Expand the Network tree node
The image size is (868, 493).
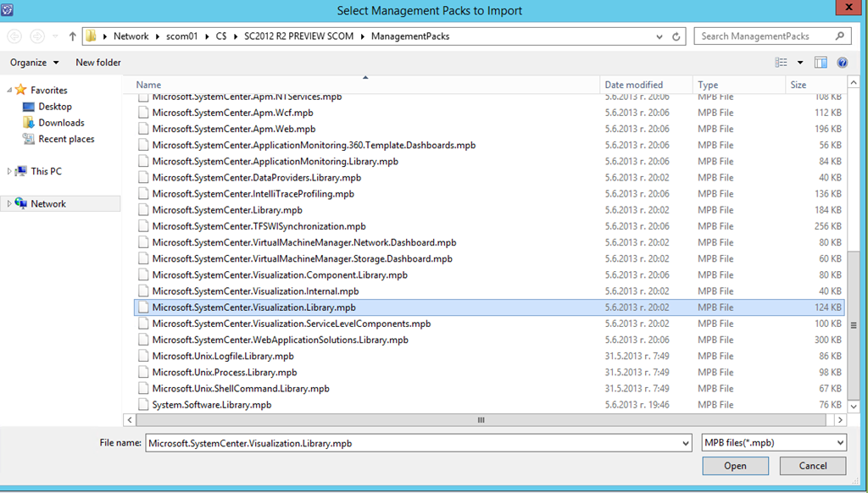pos(9,204)
